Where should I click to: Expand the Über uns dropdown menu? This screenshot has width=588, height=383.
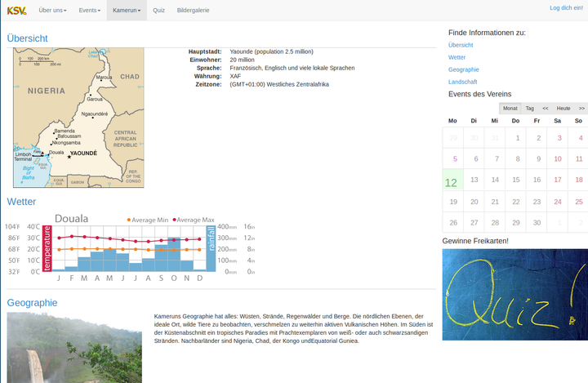[x=53, y=10]
